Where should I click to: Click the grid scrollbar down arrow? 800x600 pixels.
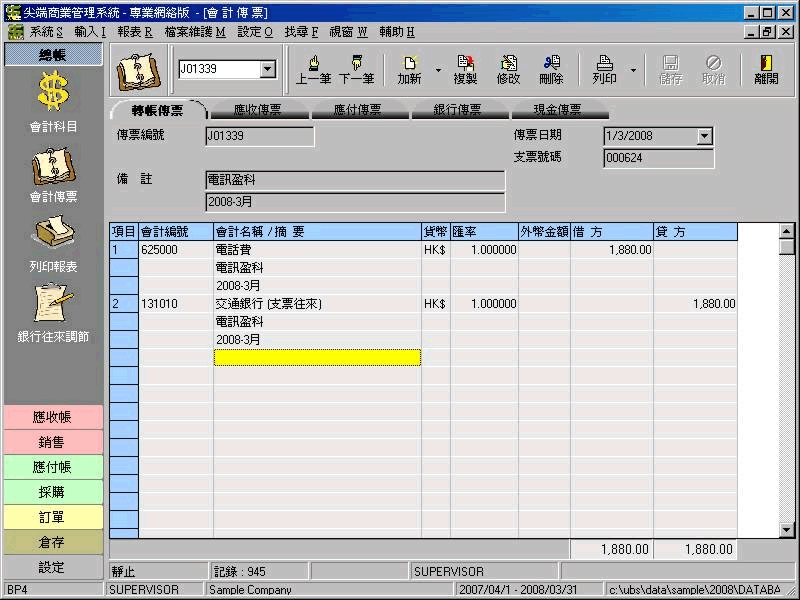click(787, 530)
